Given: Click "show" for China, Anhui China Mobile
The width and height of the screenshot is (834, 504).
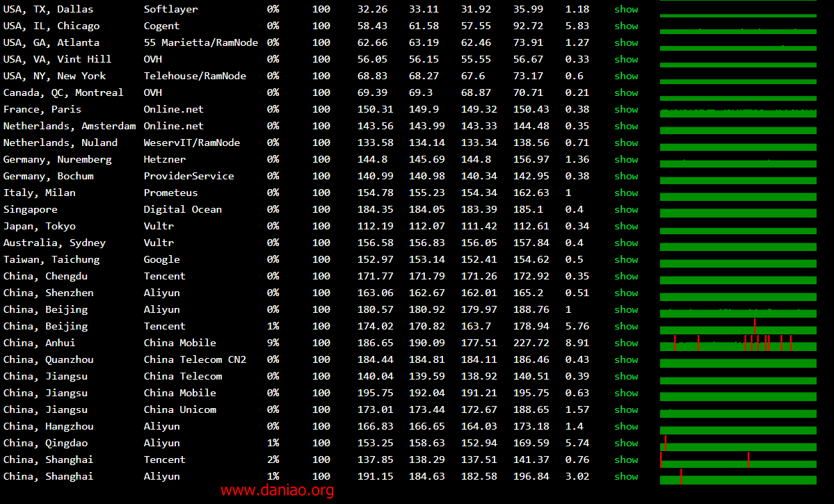Looking at the screenshot, I should click(626, 343).
